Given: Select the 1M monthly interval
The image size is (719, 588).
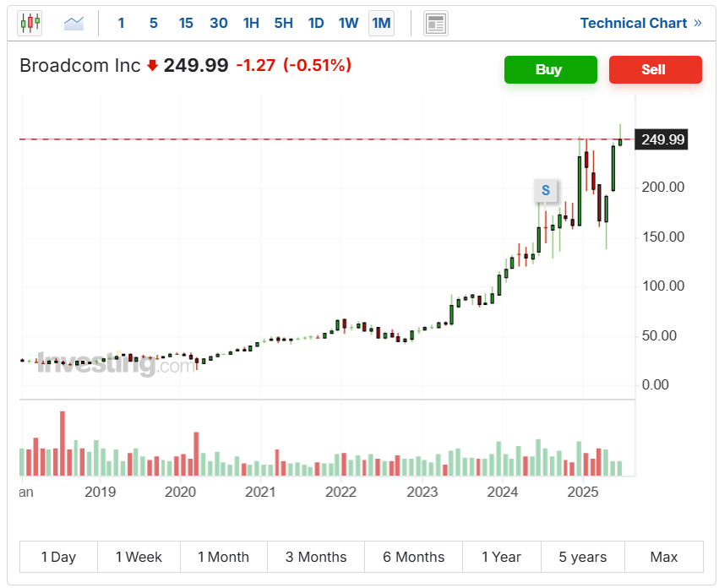Looking at the screenshot, I should coord(381,23).
